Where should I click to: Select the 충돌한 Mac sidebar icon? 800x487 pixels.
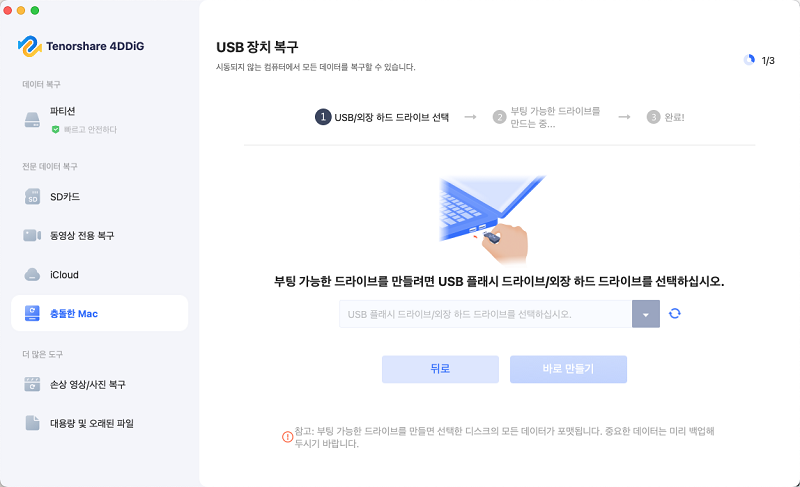(32, 313)
